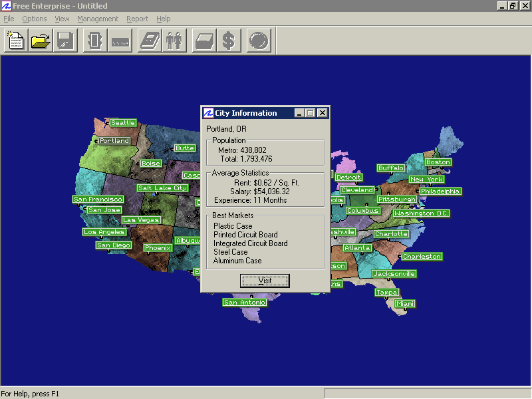This screenshot has height=399, width=532.
Task: Click the Save floppy disk icon
Action: coord(65,41)
